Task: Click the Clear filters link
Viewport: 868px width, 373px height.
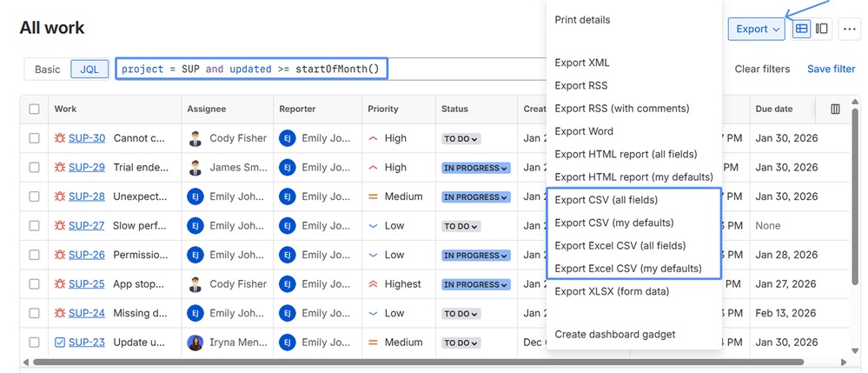Action: click(762, 70)
